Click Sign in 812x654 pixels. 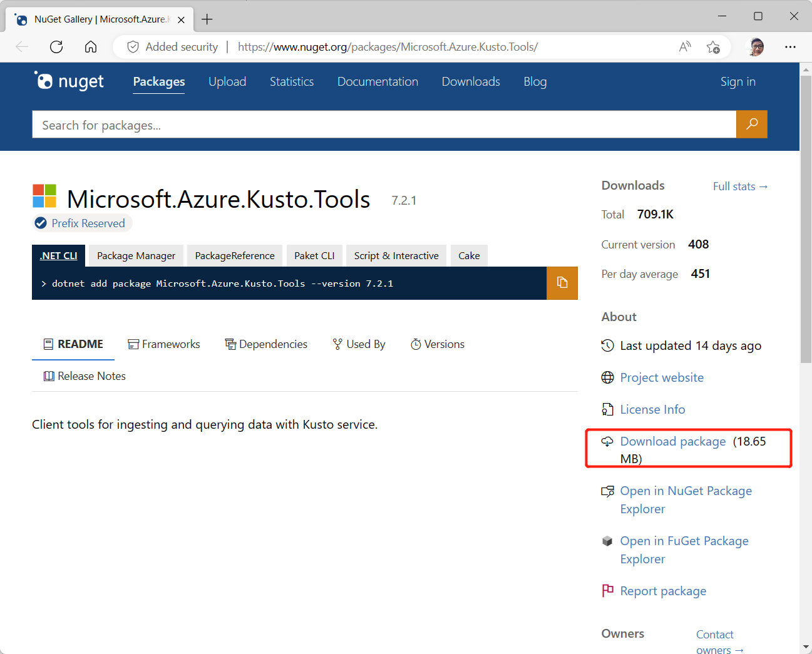(x=737, y=81)
